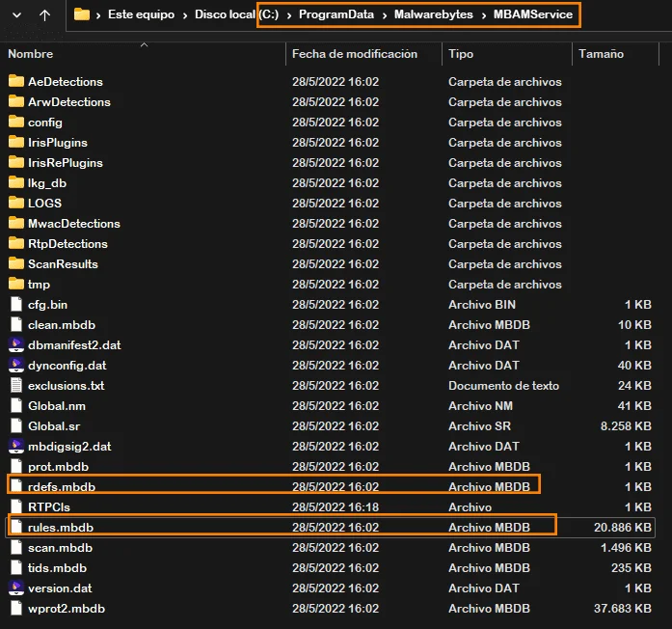Click the Documento de texto type cell

tap(503, 386)
